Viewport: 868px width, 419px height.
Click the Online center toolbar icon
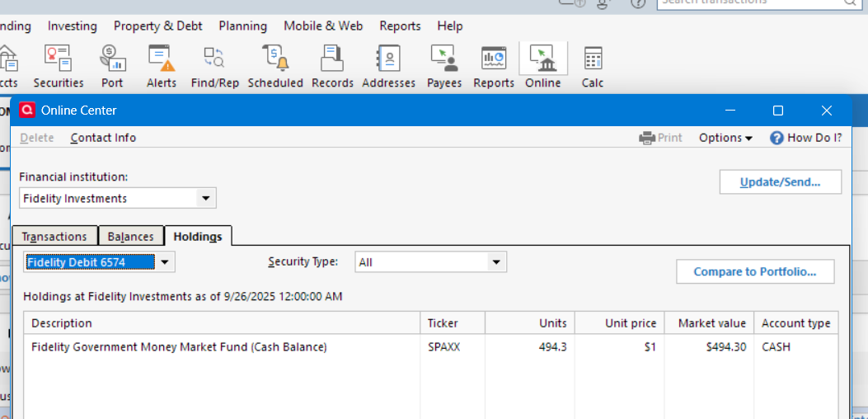click(543, 67)
